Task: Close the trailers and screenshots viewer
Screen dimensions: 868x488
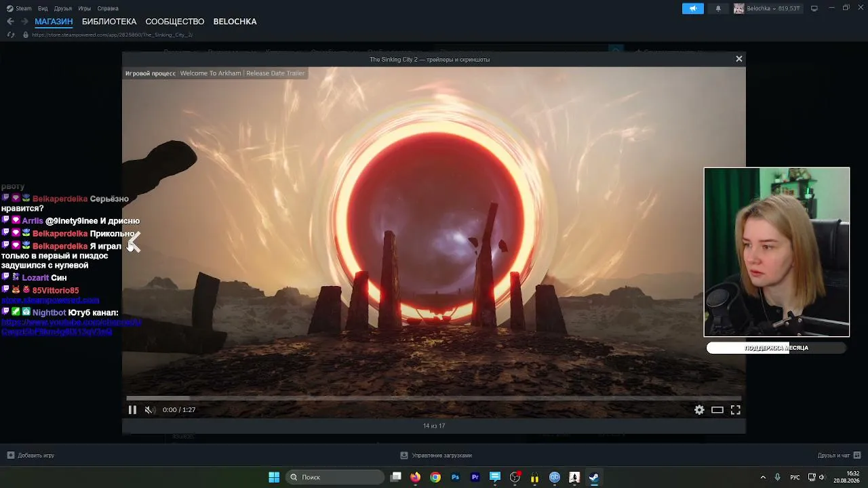Action: point(739,59)
